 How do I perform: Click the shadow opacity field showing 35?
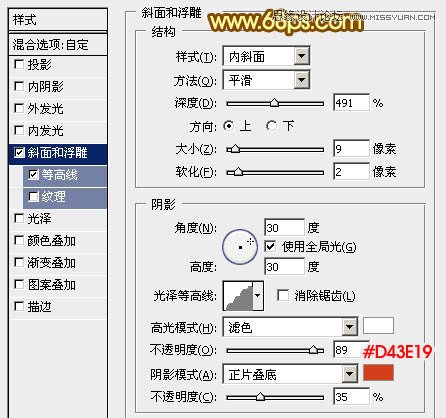point(351,397)
